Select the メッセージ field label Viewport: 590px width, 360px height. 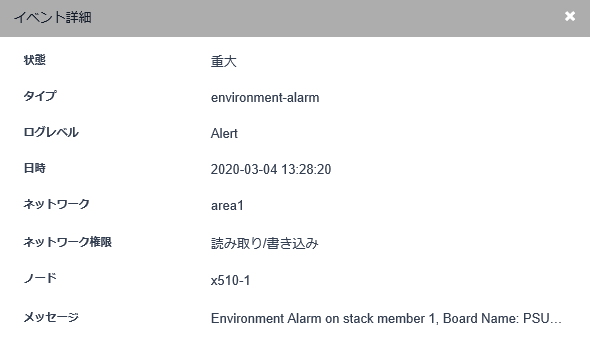click(51, 317)
